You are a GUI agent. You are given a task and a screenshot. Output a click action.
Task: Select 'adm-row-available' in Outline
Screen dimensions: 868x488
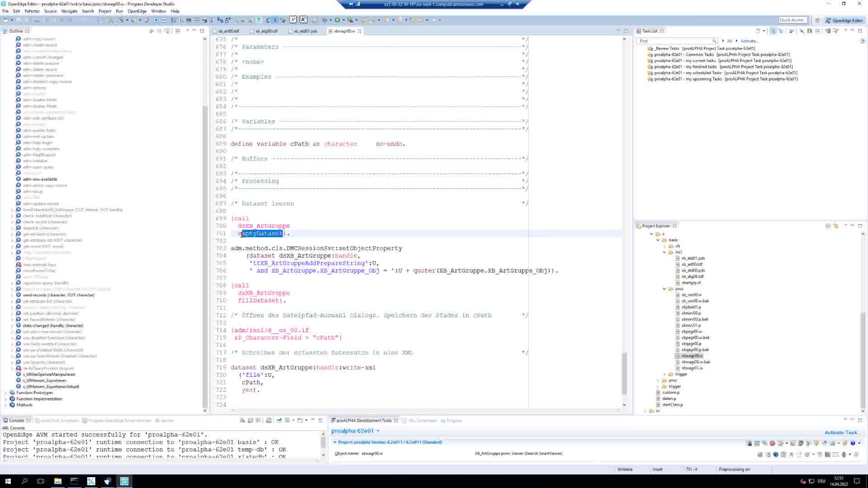tap(40, 179)
